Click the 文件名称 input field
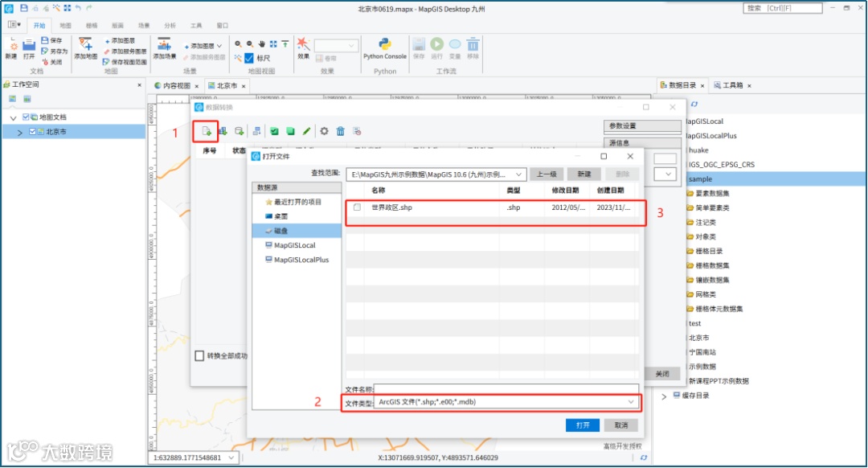 coord(506,389)
